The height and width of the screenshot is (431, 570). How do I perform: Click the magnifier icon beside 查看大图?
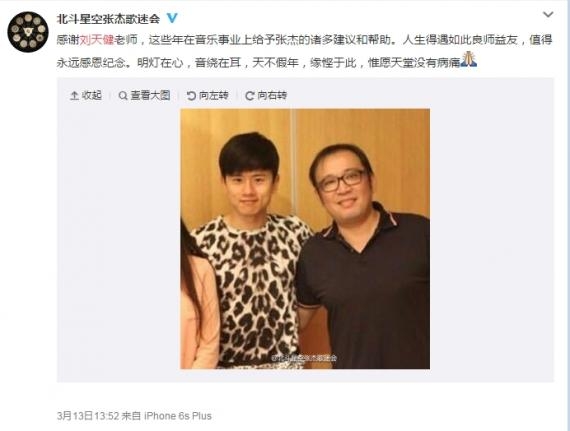click(x=123, y=96)
